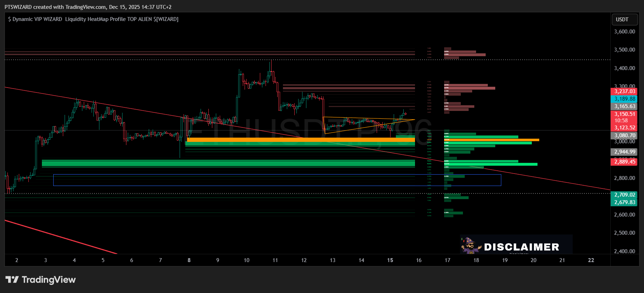This screenshot has width=644, height=293.
Task: Click the 2,500.00 price axis tick
Action: pyautogui.click(x=624, y=233)
